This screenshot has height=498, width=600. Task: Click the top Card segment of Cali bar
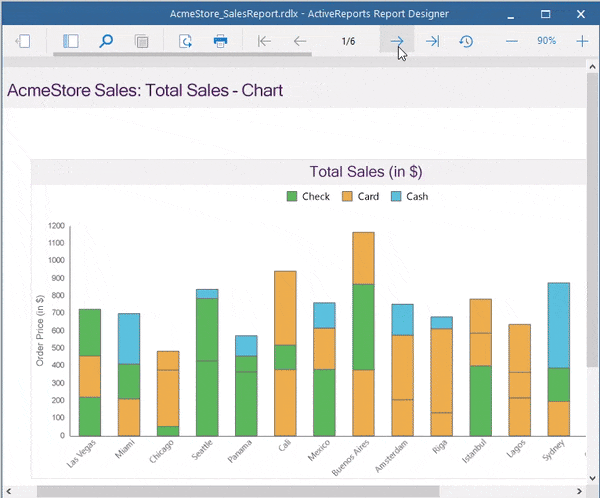point(285,308)
